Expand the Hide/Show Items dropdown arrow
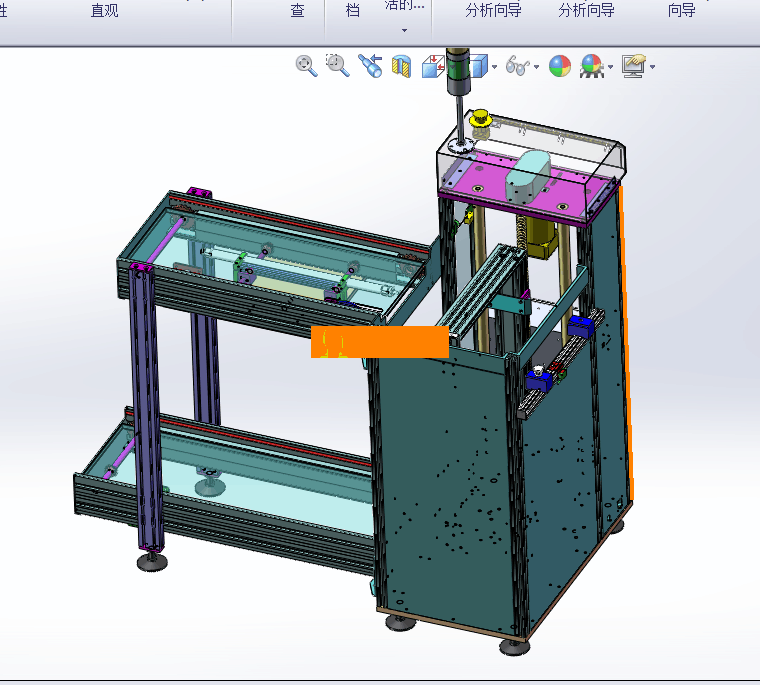Screen dimensions: 760x685 [x=536, y=68]
